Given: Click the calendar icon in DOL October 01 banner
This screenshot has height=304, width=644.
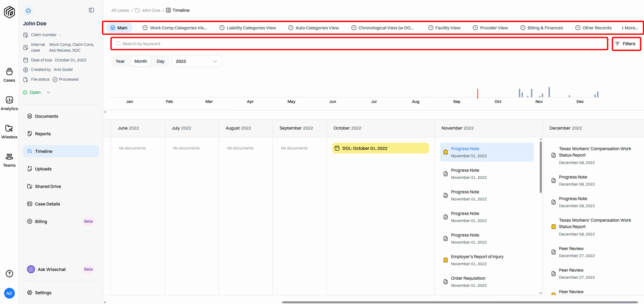Looking at the screenshot, I should coord(337,148).
